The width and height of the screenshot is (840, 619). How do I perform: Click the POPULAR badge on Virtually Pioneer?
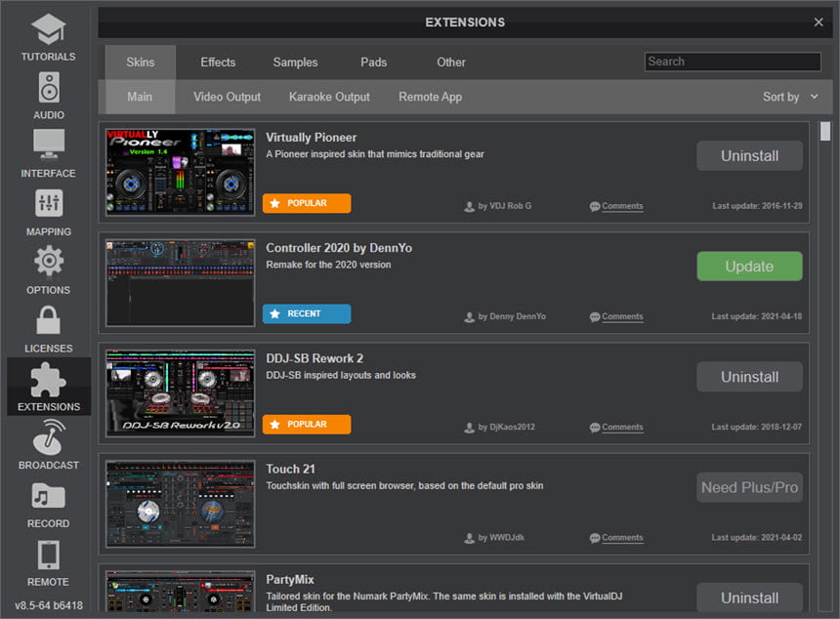[307, 203]
